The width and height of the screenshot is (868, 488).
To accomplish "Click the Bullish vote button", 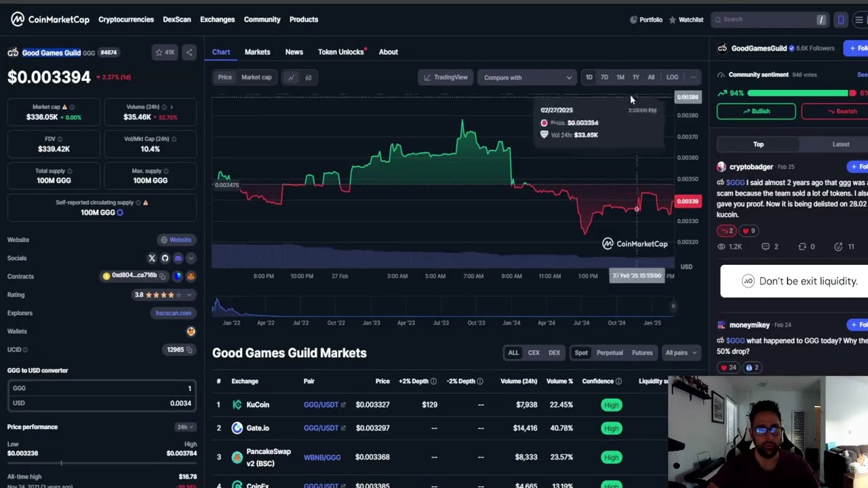I will [x=756, y=111].
